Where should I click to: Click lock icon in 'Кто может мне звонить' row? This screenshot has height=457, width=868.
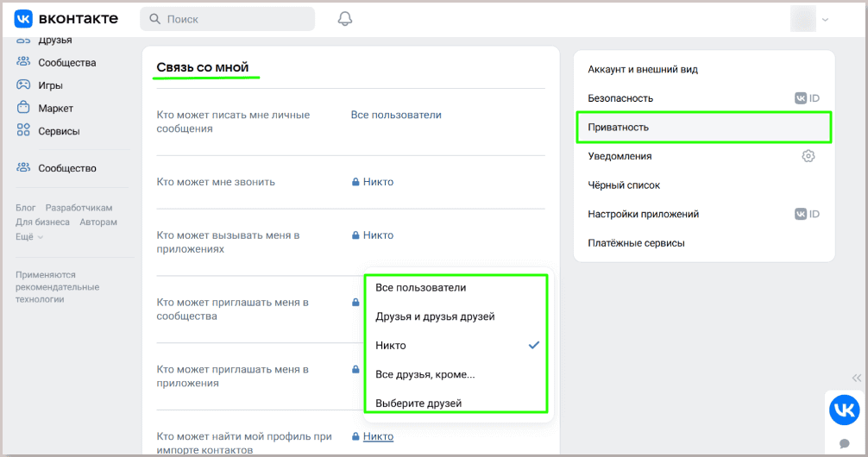[355, 181]
